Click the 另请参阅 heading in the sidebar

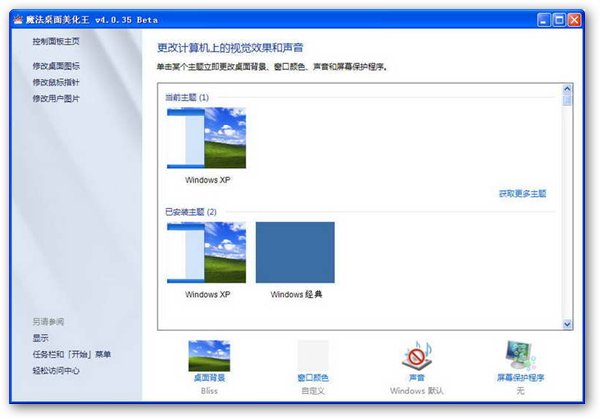point(48,321)
